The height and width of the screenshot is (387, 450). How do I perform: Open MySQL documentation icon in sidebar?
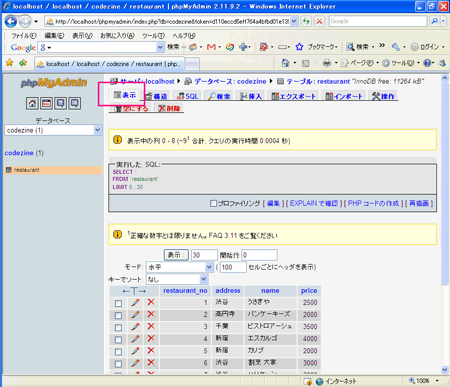click(75, 103)
